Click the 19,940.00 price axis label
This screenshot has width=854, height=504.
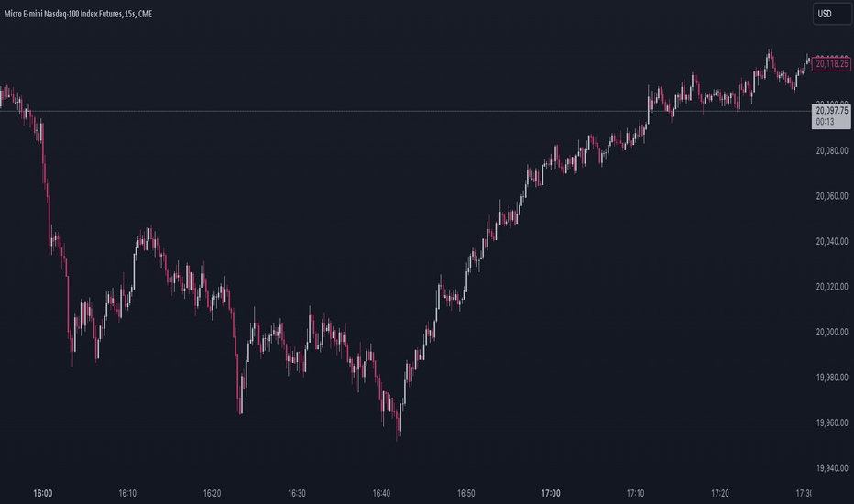click(x=832, y=467)
